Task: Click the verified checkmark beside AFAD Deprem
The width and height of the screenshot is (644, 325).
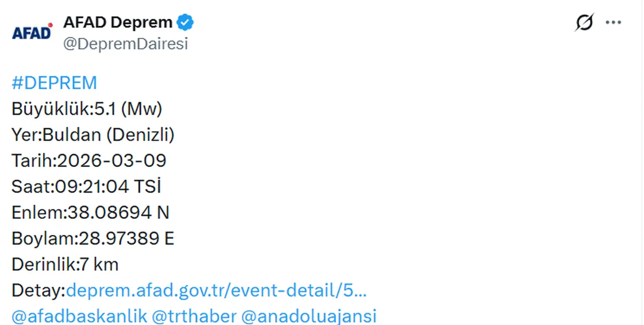Action: coord(185,22)
